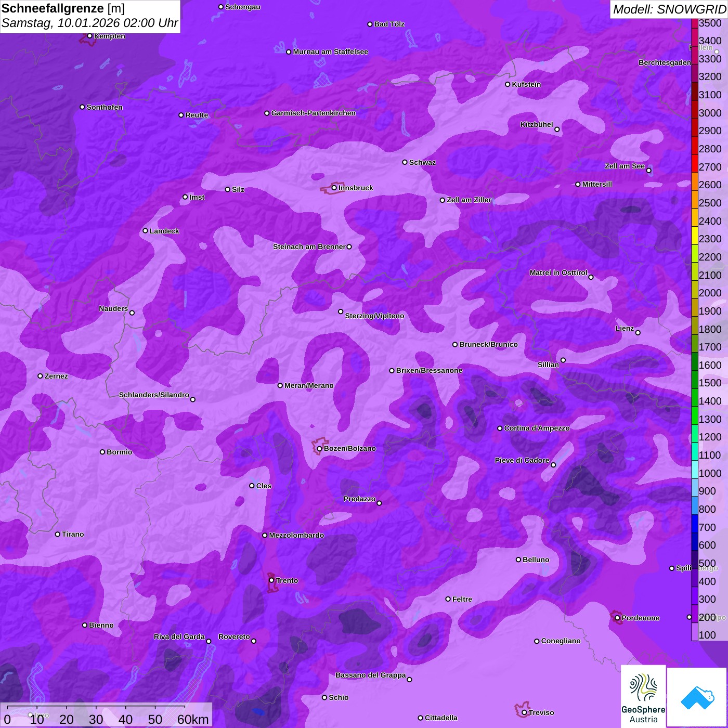Select the Sonthofen marker dot
Viewport: 728px width, 728px height.
click(82, 107)
